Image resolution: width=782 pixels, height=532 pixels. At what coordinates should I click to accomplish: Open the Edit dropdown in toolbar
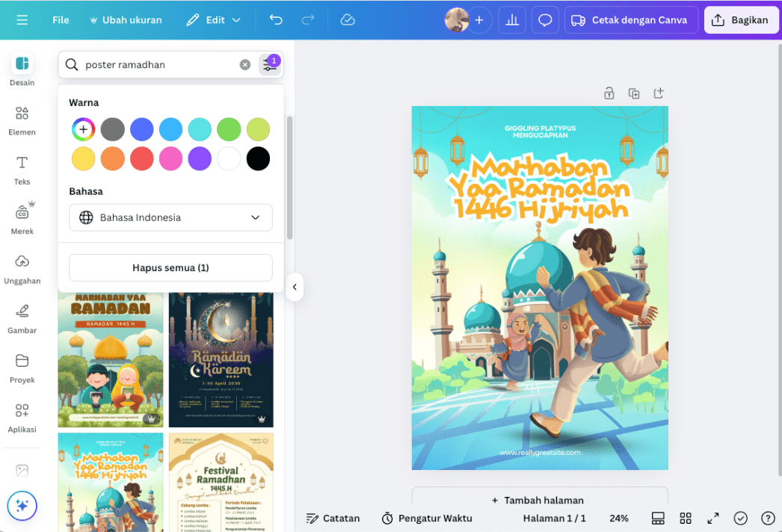(x=214, y=20)
